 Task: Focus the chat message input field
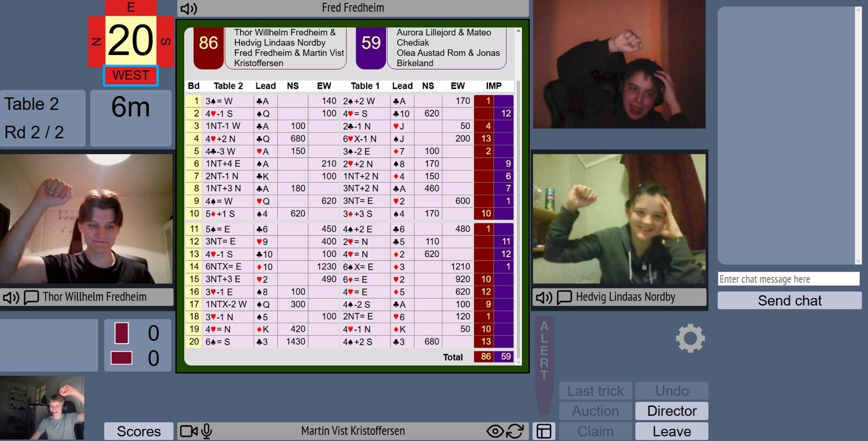[788, 279]
